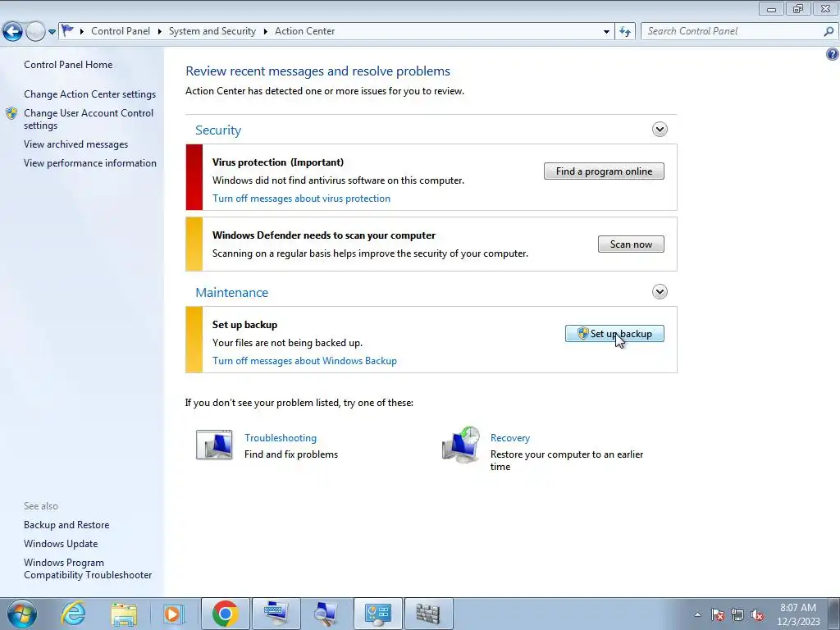Viewport: 840px width, 630px height.
Task: Open Control Panel Home
Action: (68, 65)
